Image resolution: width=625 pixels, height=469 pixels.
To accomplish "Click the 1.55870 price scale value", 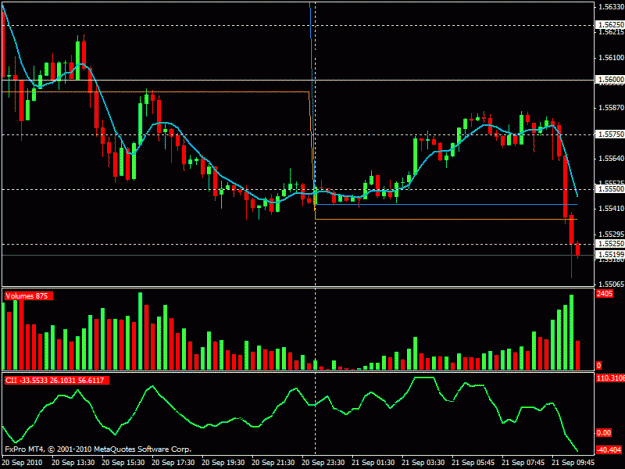I will [611, 108].
